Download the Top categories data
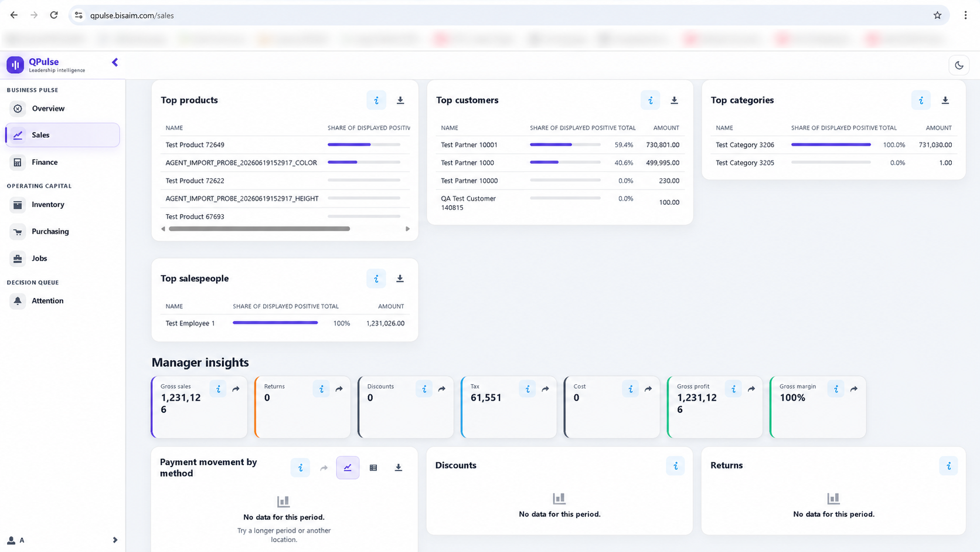980x552 pixels. pyautogui.click(x=945, y=100)
